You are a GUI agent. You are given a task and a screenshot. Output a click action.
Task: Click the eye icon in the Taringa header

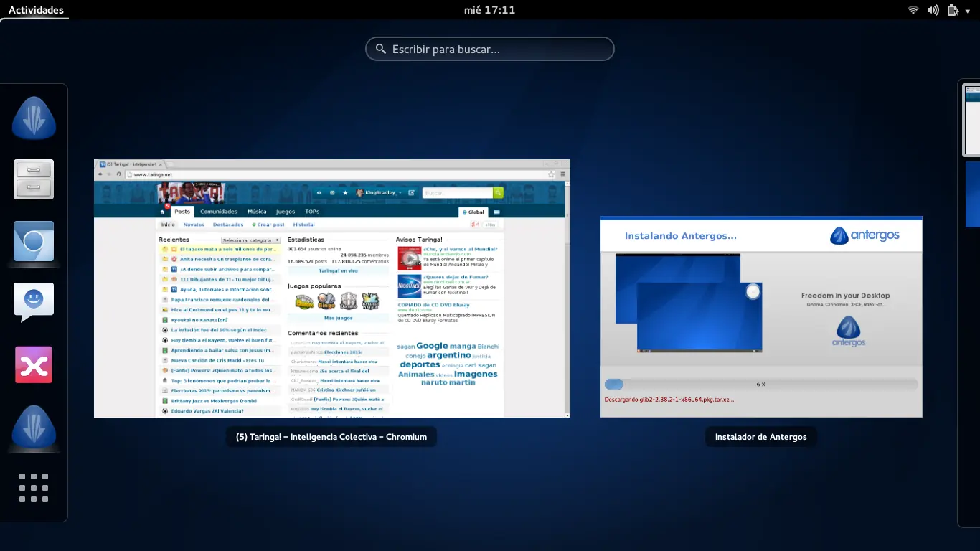point(319,192)
